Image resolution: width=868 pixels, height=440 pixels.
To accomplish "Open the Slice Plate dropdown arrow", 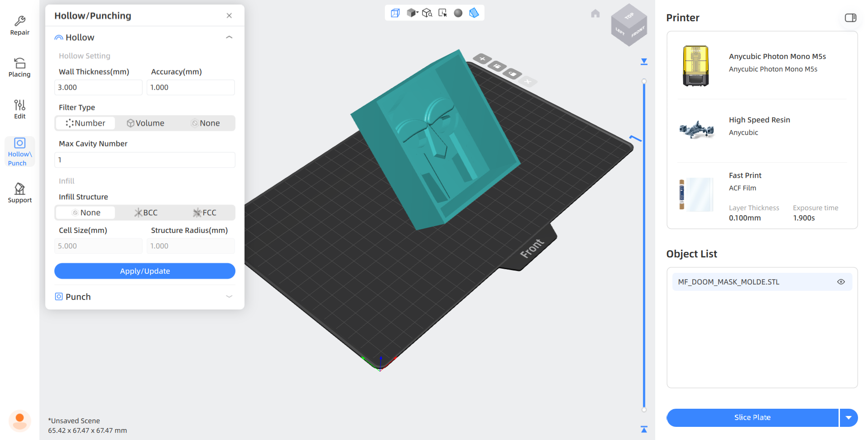I will point(849,418).
